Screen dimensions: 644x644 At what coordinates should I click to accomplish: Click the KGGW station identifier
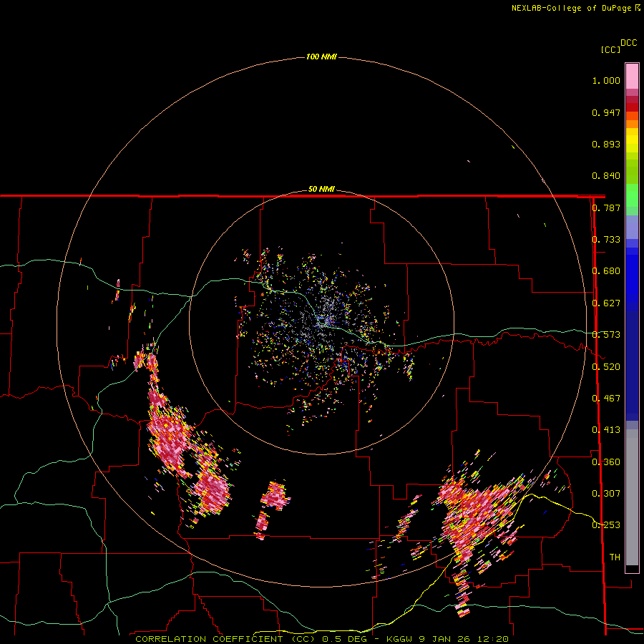click(399, 639)
